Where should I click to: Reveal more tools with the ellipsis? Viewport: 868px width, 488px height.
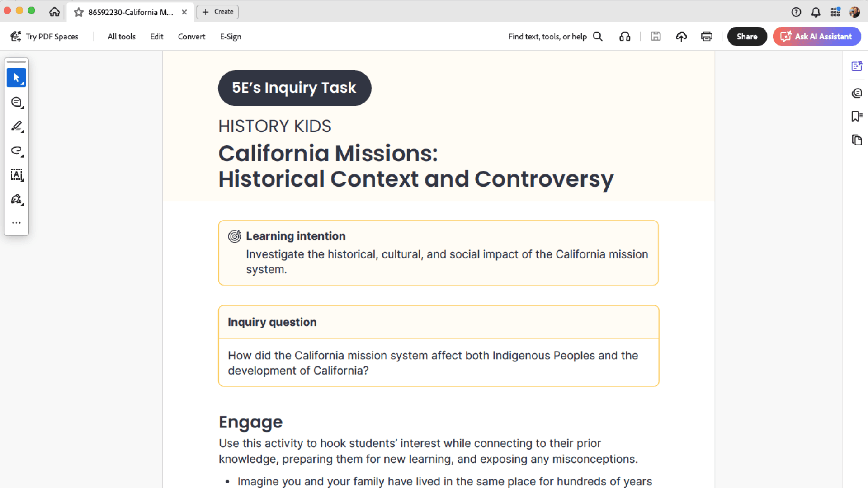tap(16, 222)
